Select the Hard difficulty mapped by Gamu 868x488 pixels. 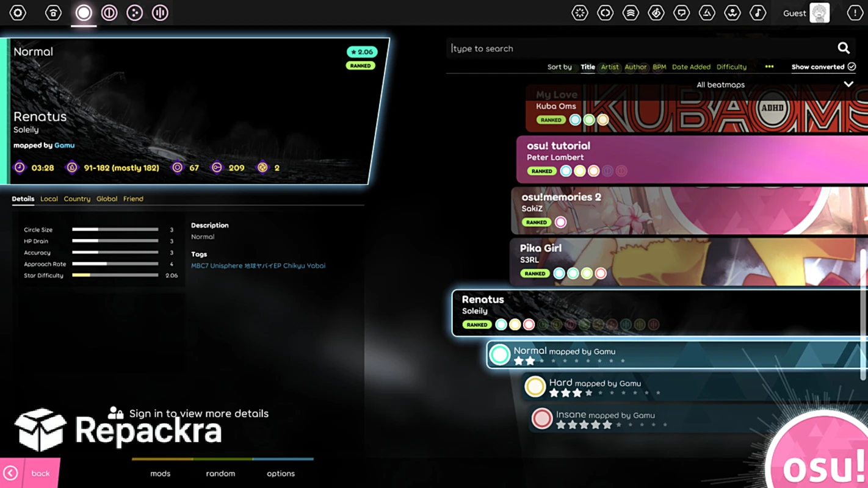click(x=695, y=386)
